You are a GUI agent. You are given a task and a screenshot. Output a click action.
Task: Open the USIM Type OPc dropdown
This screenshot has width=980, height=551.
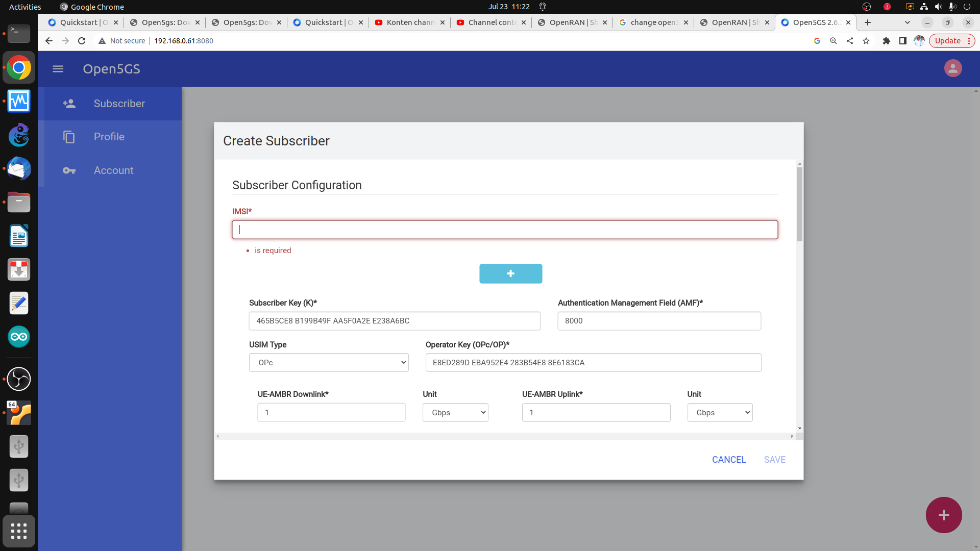click(329, 363)
